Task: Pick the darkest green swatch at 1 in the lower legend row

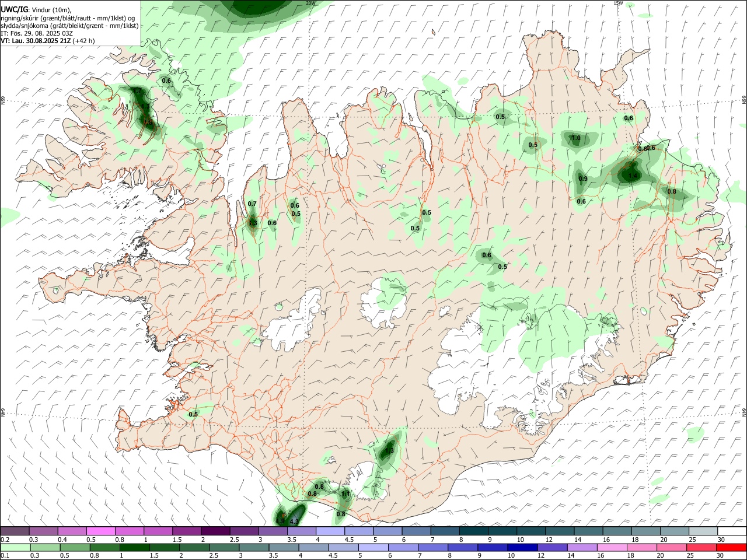Action: point(135,547)
